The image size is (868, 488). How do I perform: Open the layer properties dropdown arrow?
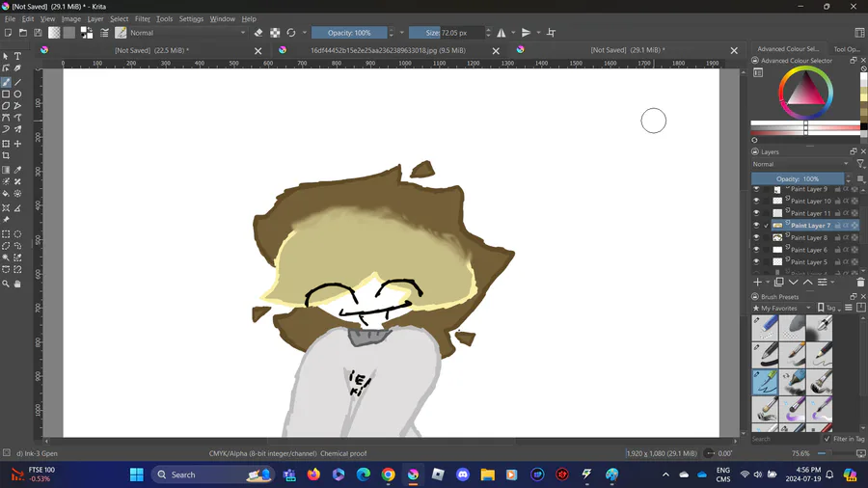832,283
